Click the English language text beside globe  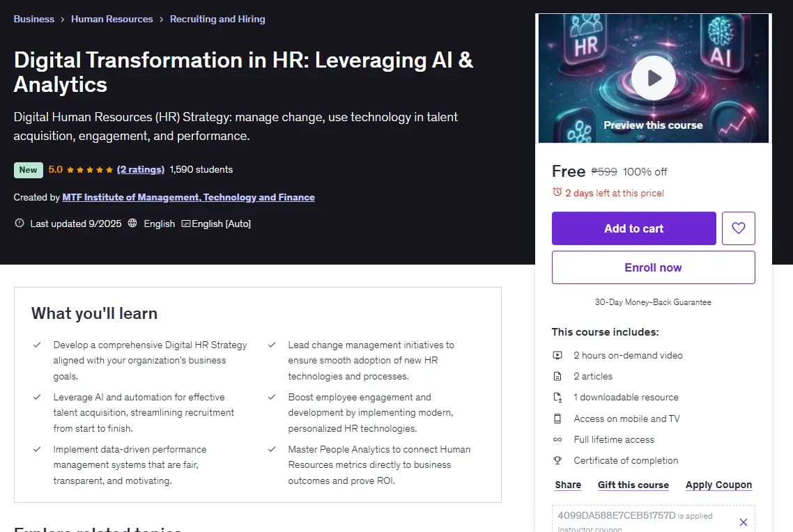[160, 224]
